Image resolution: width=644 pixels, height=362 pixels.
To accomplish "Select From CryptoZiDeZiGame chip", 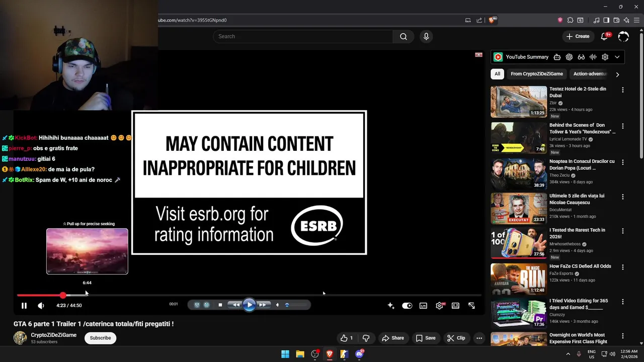I will click(x=537, y=74).
